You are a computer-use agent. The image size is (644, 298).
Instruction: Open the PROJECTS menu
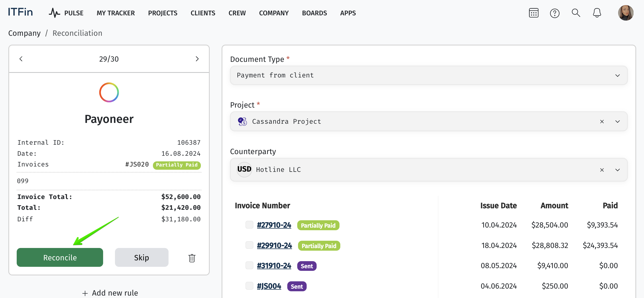click(163, 13)
